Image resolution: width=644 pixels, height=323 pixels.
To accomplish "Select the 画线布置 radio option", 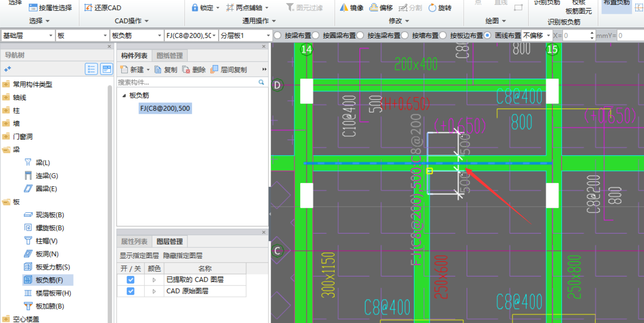I will click(x=487, y=35).
